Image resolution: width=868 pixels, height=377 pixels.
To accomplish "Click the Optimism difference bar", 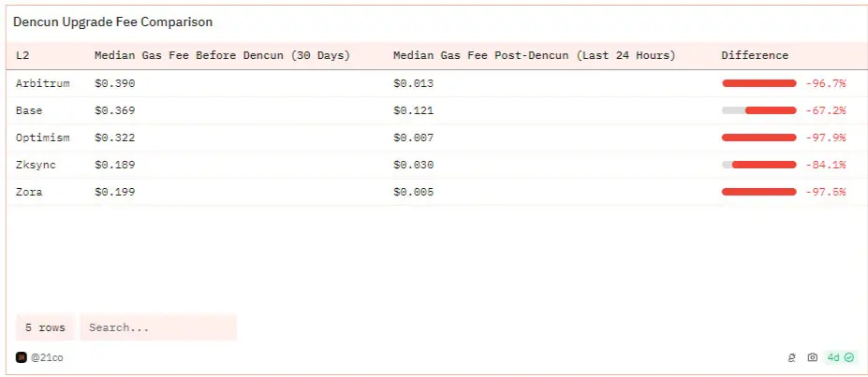I will coord(759,138).
